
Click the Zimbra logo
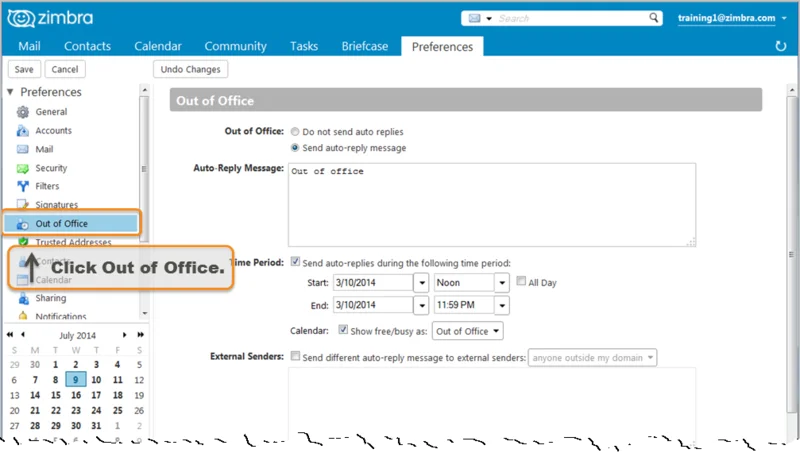(x=50, y=18)
